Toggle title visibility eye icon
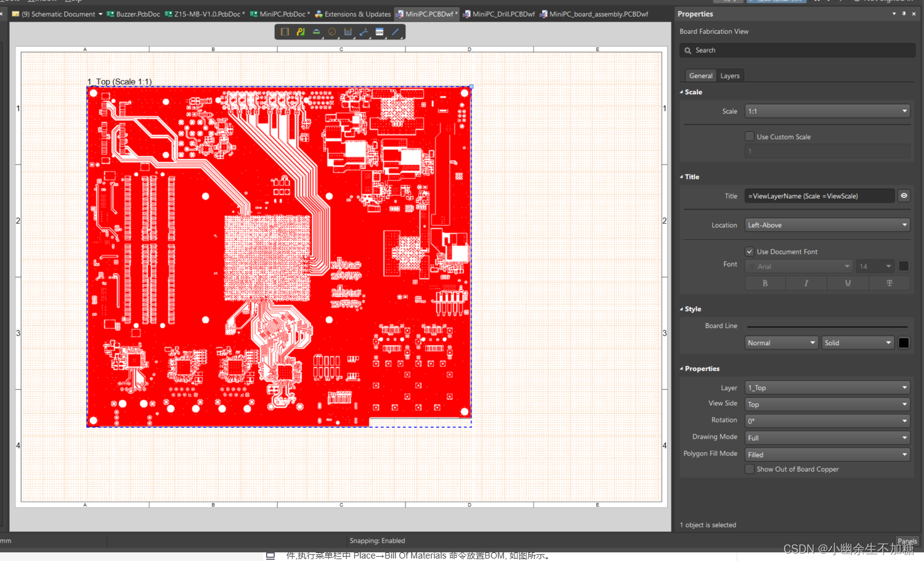This screenshot has width=924, height=561. click(x=904, y=196)
